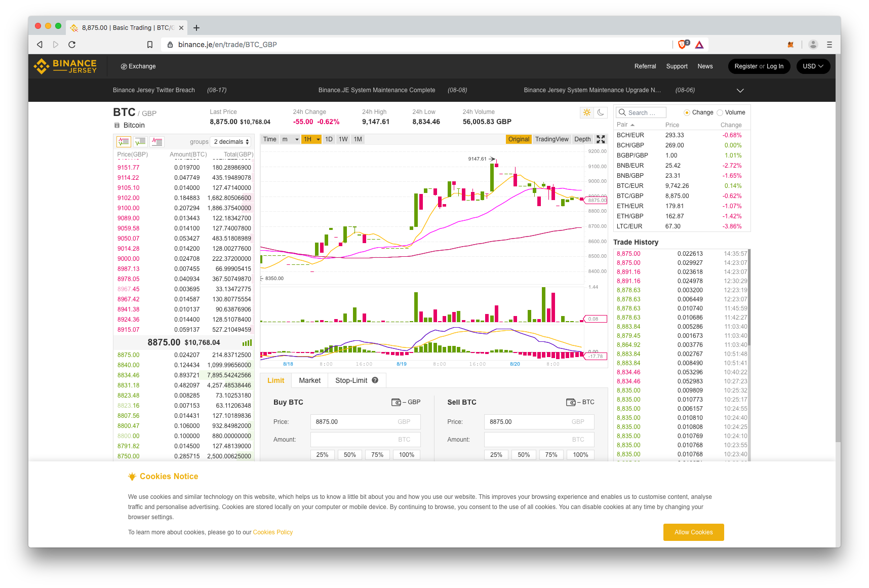
Task: Click the Sell BTC Amount field
Action: tap(539, 440)
